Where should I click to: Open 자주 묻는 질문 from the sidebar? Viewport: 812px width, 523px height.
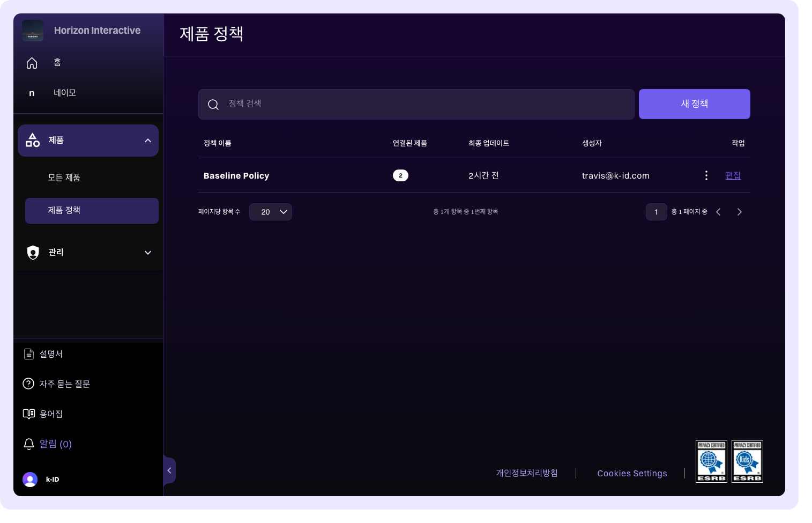click(x=65, y=384)
